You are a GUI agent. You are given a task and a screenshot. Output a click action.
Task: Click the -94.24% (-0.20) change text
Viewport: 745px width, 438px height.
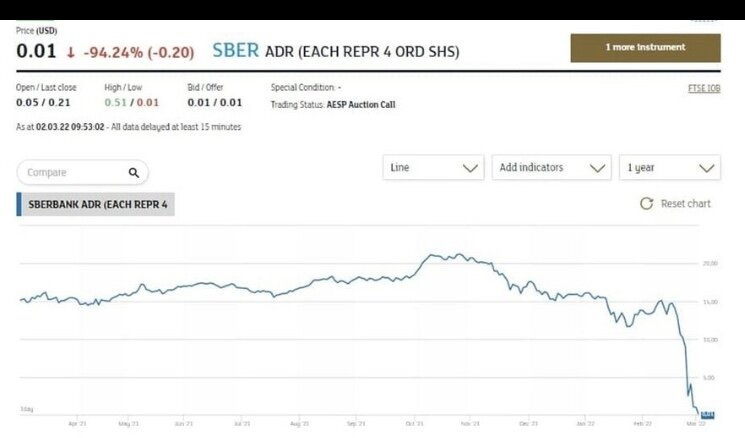click(x=139, y=52)
